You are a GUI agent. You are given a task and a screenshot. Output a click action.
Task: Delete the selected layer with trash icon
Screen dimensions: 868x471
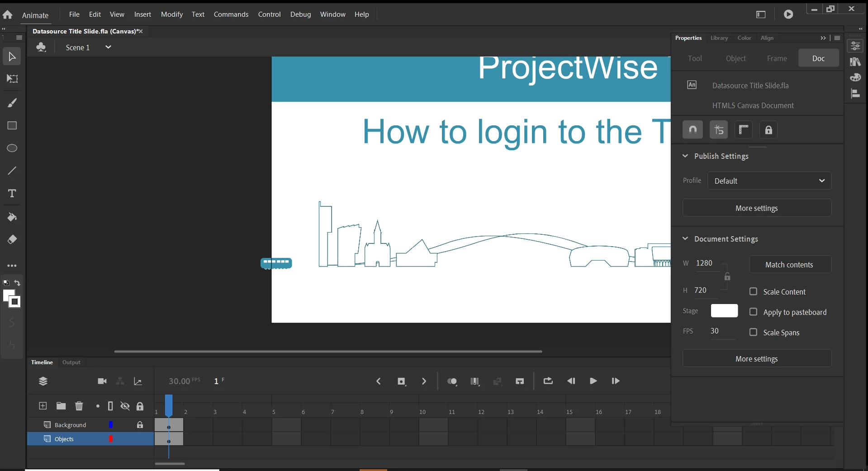(79, 406)
